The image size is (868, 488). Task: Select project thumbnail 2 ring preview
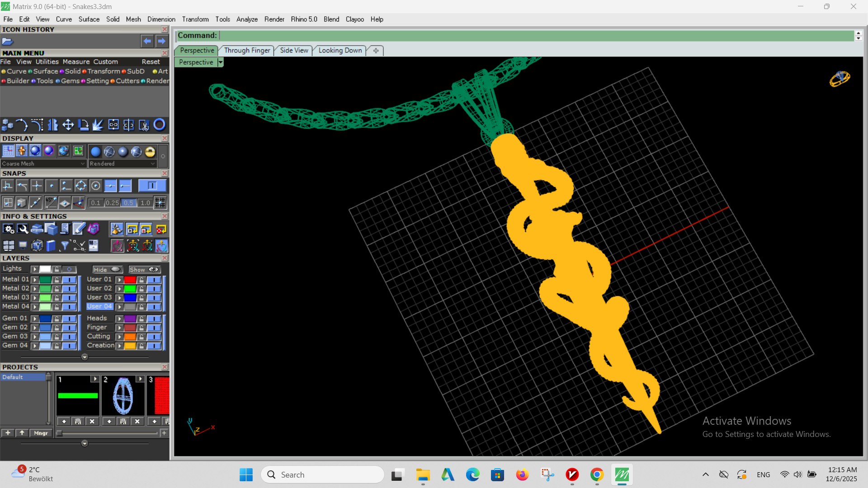[123, 396]
